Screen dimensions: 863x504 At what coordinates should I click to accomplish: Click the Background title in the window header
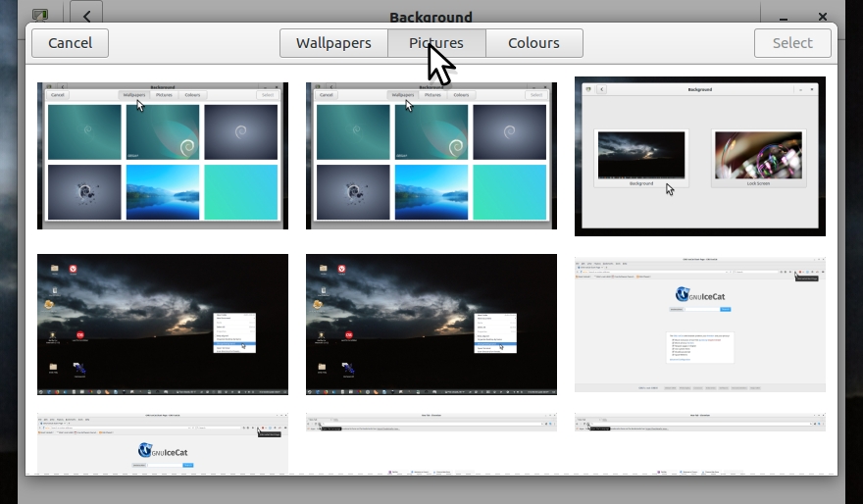(431, 17)
